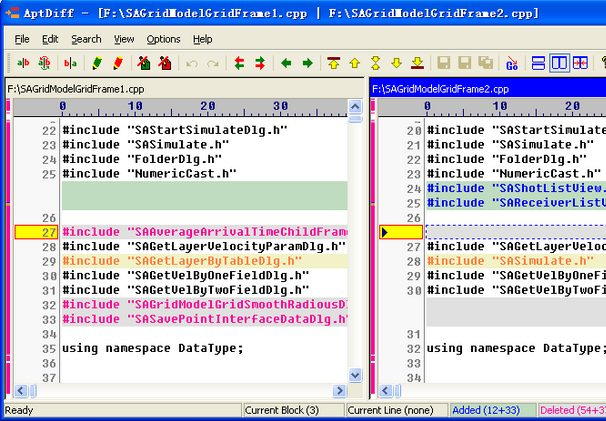Viewport: 606px width, 421px height.
Task: Toggle horizontal split layout view
Action: pos(539,63)
